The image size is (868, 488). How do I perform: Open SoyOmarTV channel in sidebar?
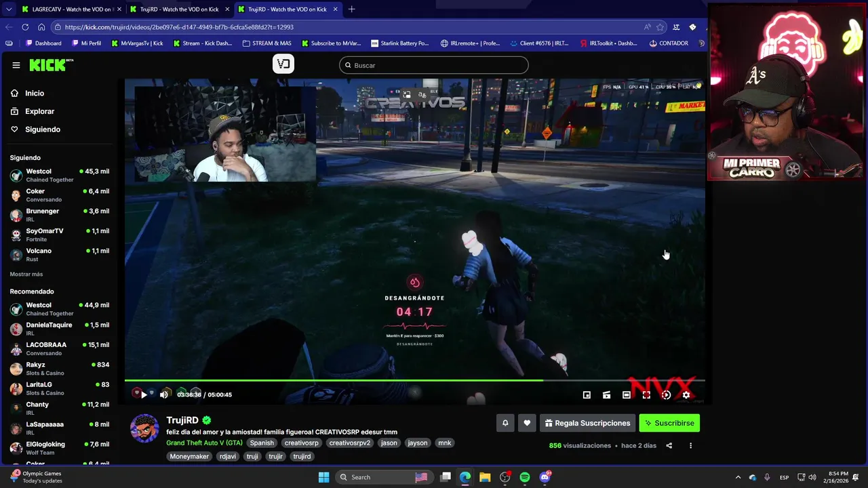click(x=60, y=235)
